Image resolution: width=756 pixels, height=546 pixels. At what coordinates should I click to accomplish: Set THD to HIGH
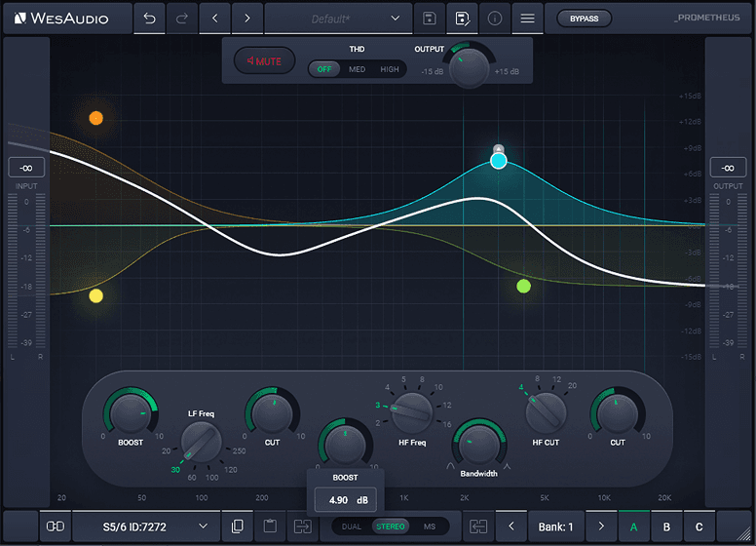click(390, 69)
